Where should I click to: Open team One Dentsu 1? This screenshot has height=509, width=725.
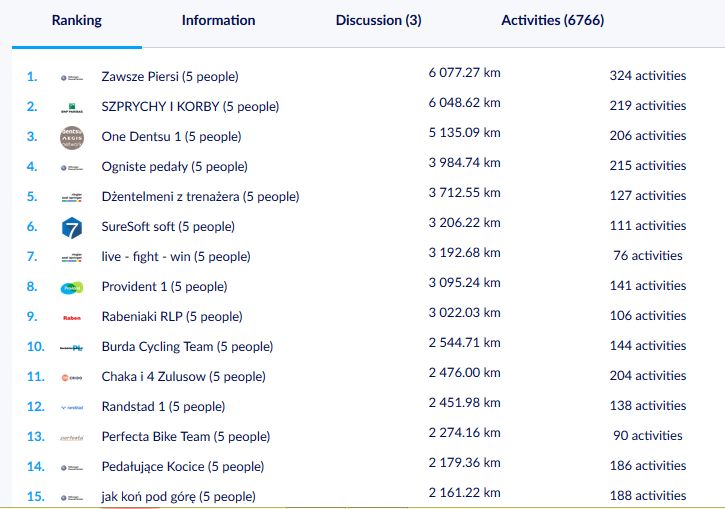pos(171,137)
